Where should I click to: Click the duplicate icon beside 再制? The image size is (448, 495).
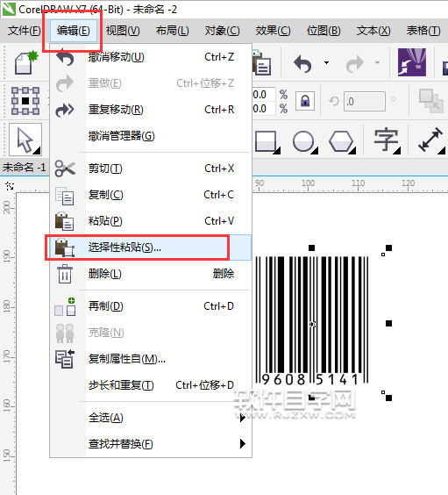tap(65, 307)
